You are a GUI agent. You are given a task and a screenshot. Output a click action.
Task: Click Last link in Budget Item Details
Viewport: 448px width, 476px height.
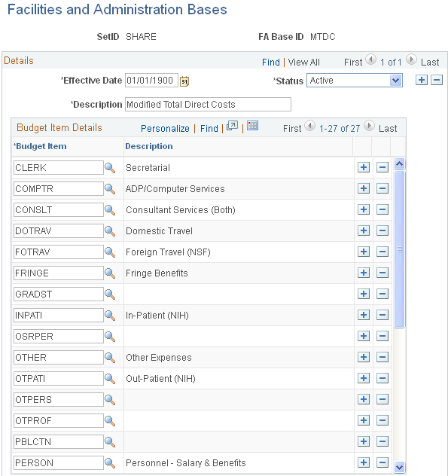pyautogui.click(x=388, y=128)
